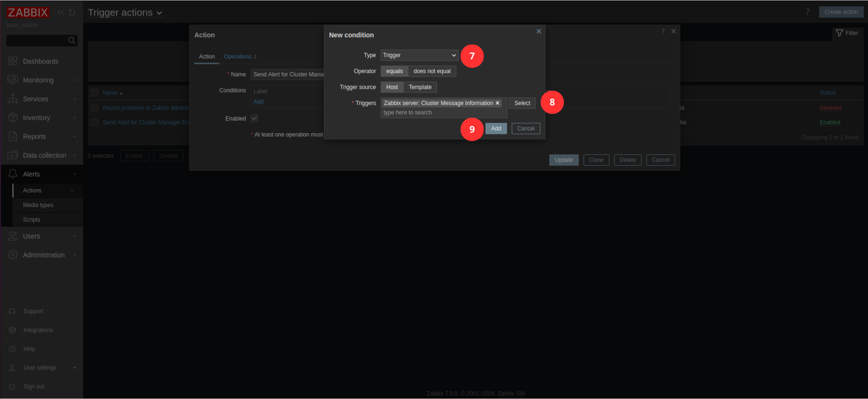
Task: Click the Users icon in the sidebar
Action: click(x=13, y=236)
